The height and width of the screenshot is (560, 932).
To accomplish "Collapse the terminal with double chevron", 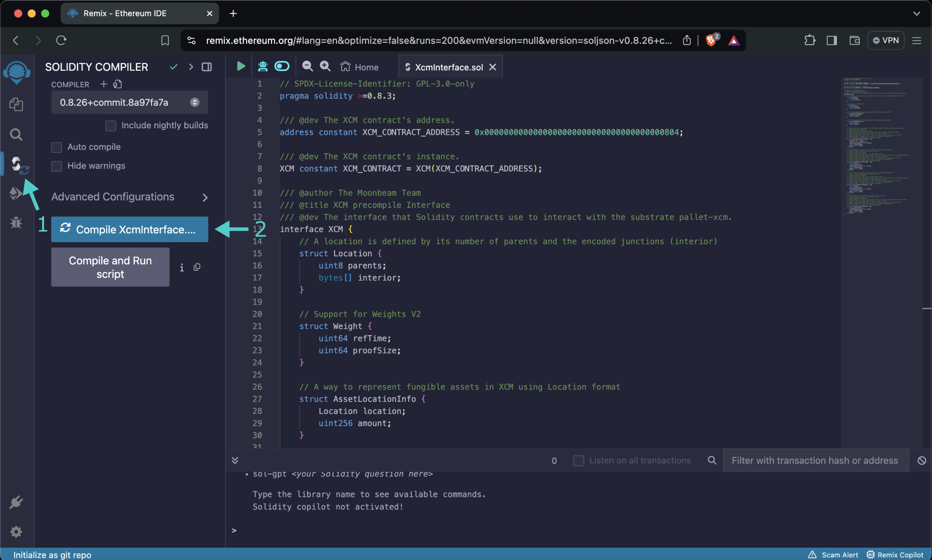I will pos(235,460).
